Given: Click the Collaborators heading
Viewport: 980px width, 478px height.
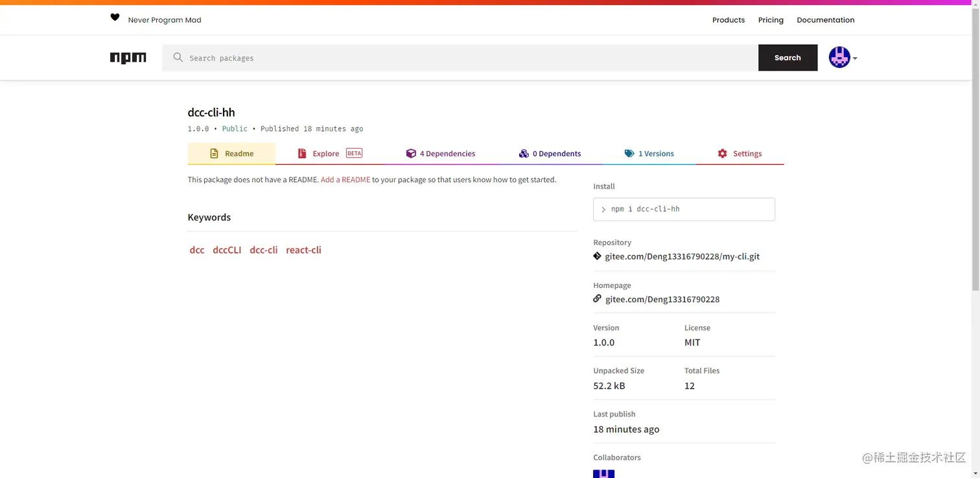Looking at the screenshot, I should (617, 457).
